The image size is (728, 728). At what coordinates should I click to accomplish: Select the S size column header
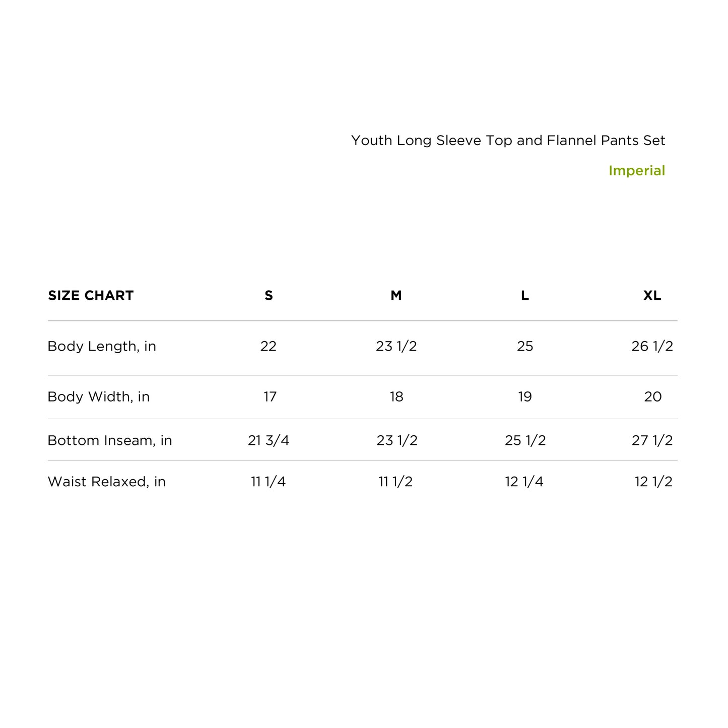(x=269, y=296)
